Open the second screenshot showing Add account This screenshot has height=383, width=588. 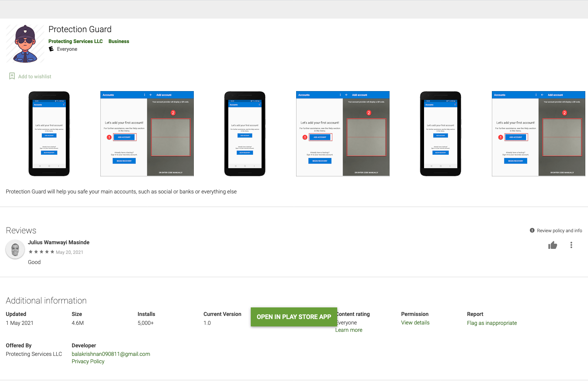[x=147, y=134]
